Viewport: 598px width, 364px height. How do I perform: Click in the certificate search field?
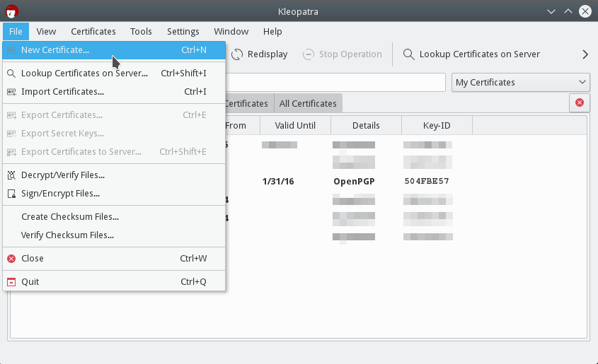(x=335, y=82)
